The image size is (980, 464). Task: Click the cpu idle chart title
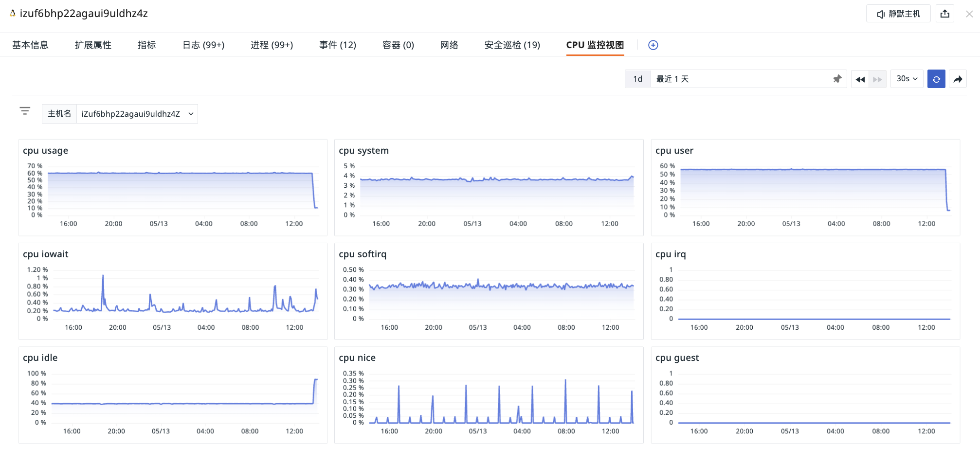(40, 358)
